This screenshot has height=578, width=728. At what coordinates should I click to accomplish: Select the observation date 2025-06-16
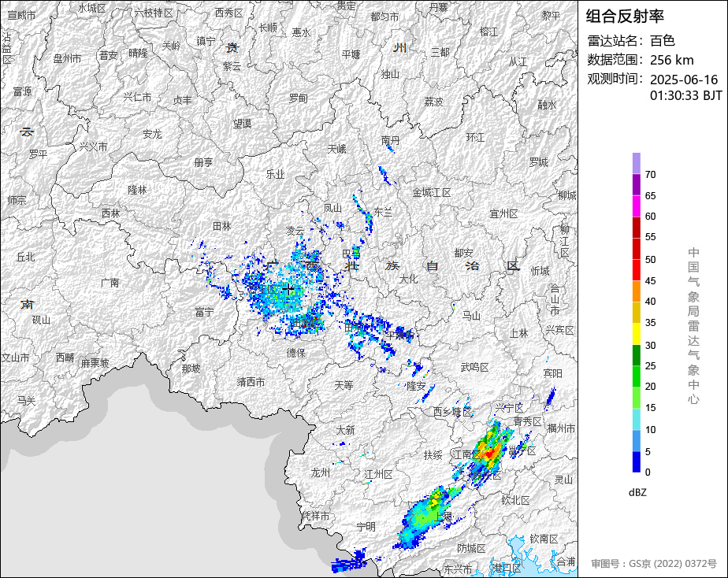(x=684, y=80)
